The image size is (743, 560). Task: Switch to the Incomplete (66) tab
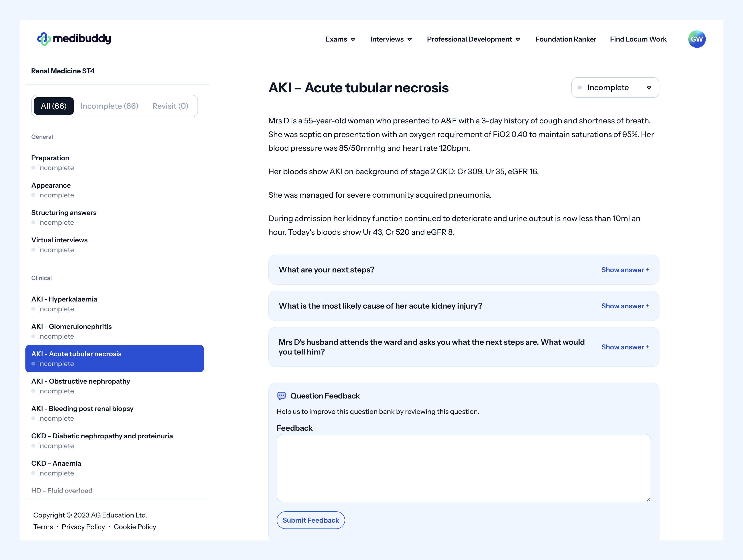coord(109,106)
